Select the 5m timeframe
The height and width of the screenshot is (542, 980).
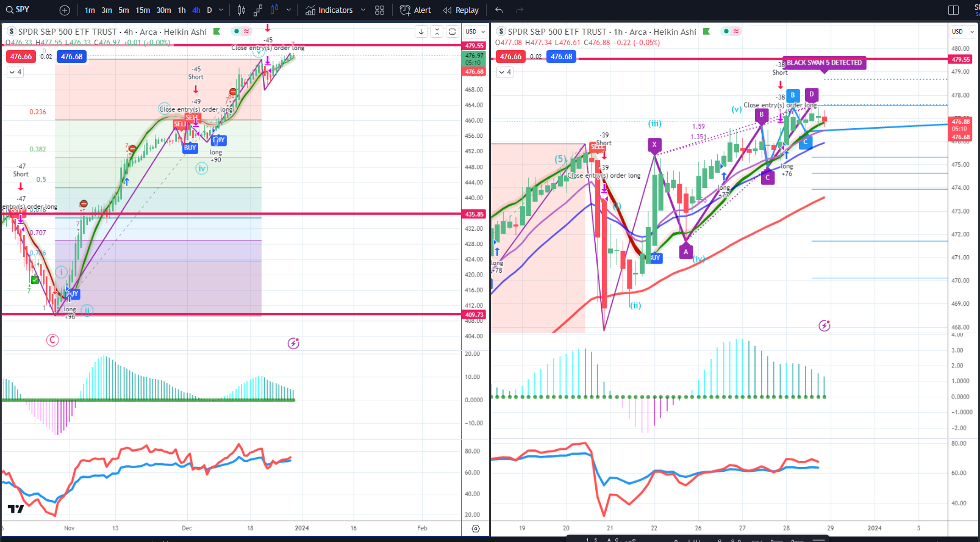coord(124,10)
